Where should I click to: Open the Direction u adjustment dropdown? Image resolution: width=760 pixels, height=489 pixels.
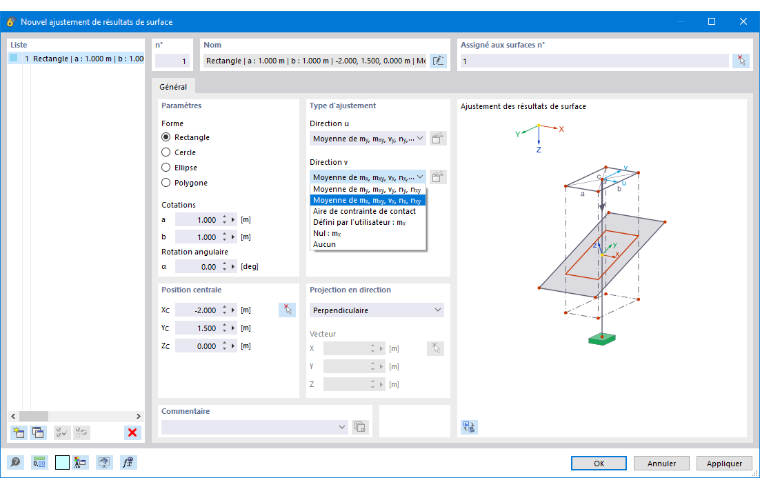click(368, 139)
